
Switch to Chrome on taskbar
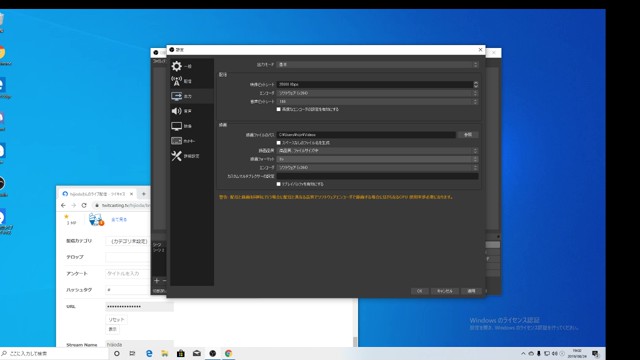tap(229, 353)
